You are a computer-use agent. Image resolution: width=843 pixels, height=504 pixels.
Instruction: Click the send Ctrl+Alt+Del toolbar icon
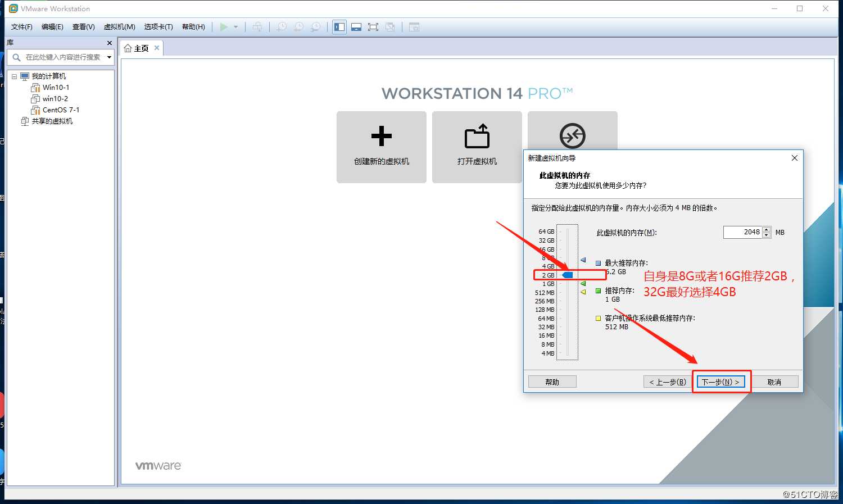257,27
